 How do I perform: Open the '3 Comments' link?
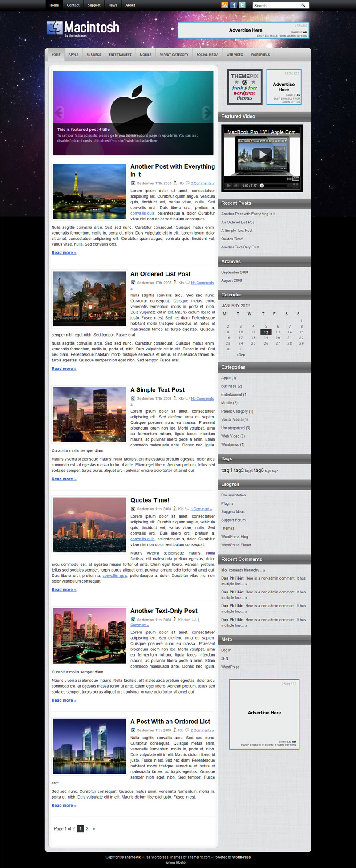[202, 183]
